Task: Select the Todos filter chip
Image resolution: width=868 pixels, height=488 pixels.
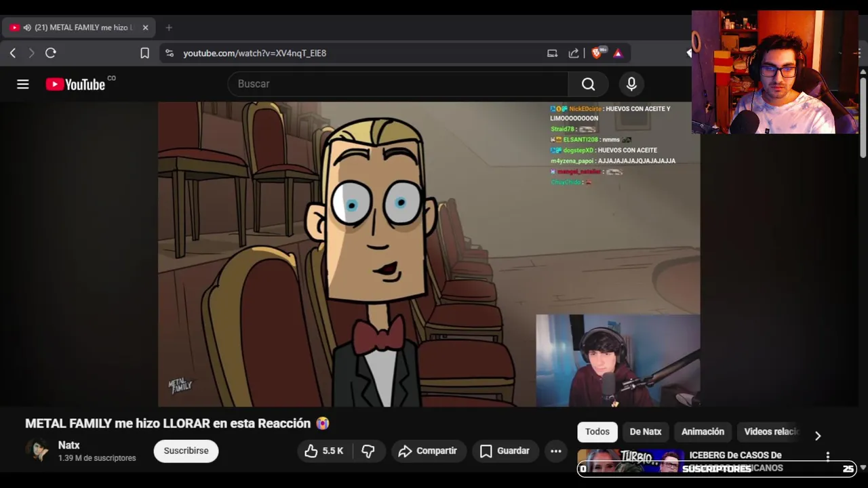Action: pos(597,432)
